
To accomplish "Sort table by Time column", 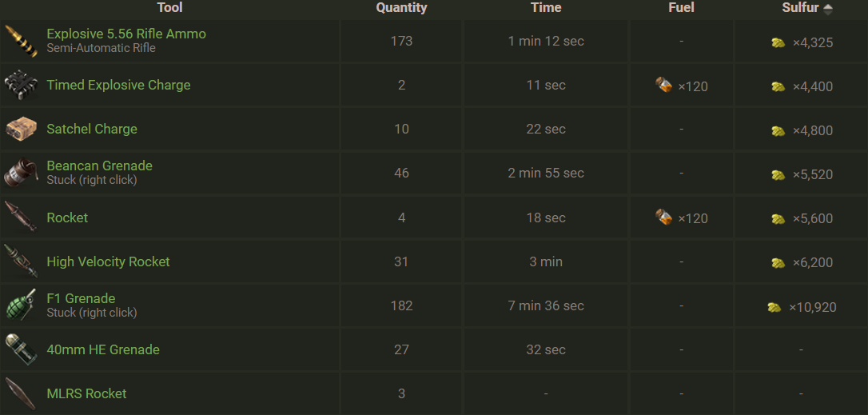I will coord(546,8).
